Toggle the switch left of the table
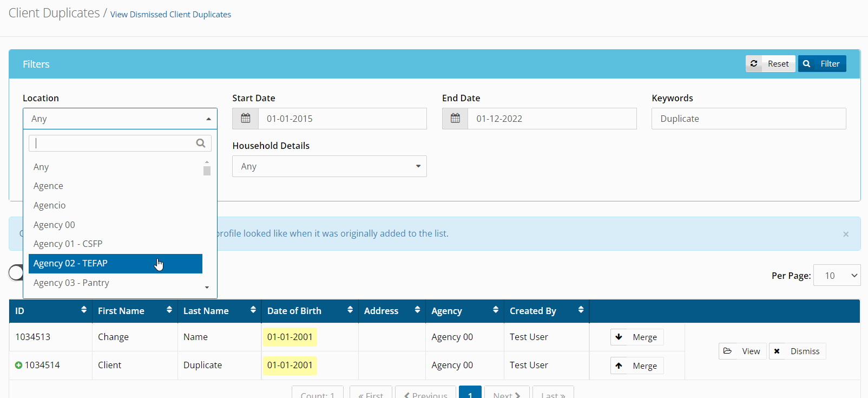The height and width of the screenshot is (398, 868). tap(16, 272)
